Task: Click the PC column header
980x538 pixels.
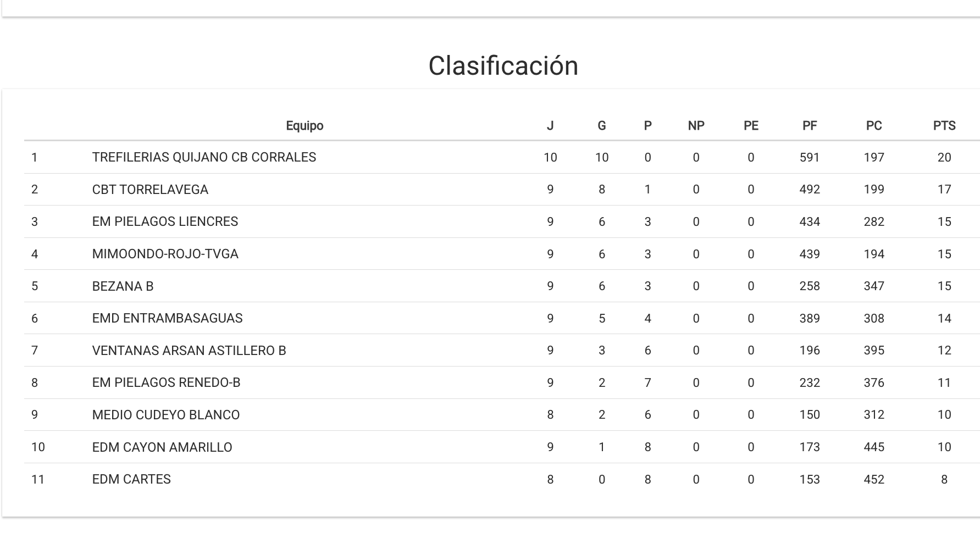Action: [x=873, y=126]
